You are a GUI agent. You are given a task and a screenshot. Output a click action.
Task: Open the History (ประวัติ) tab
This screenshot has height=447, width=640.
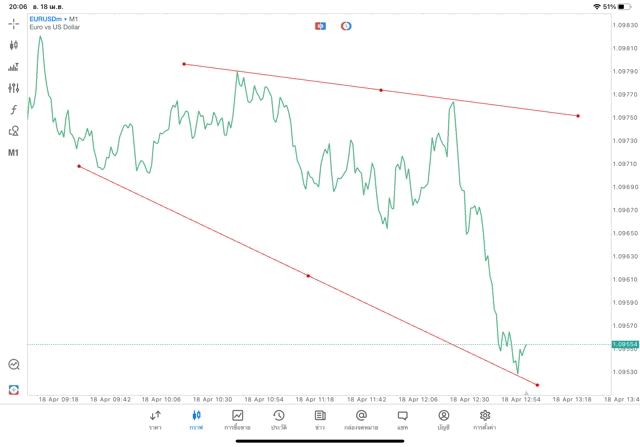point(278,419)
